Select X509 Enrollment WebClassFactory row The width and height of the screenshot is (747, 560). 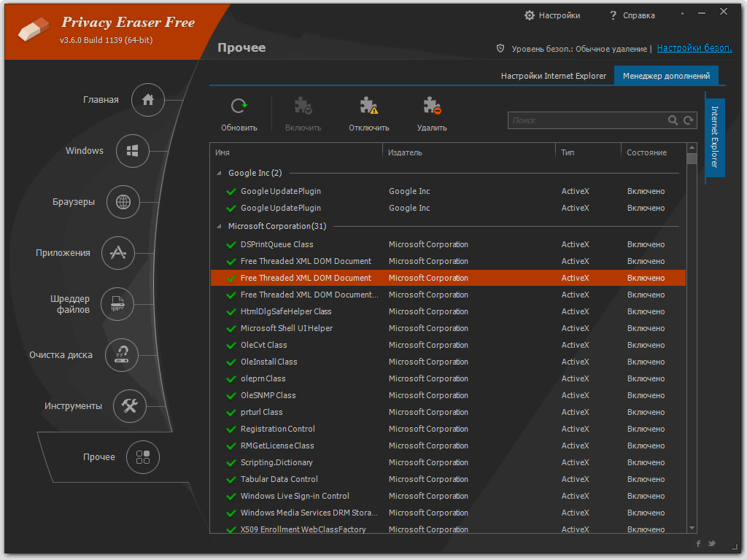point(448,528)
